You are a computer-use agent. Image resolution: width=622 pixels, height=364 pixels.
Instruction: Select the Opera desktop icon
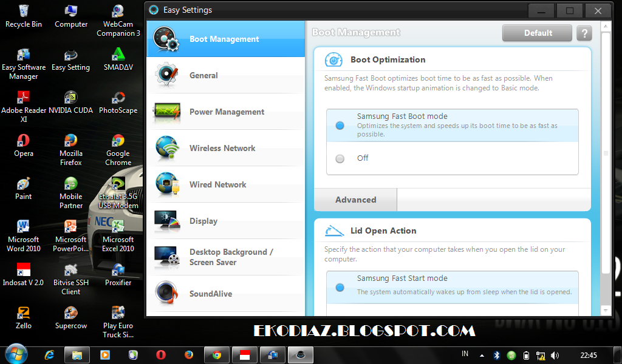click(24, 146)
